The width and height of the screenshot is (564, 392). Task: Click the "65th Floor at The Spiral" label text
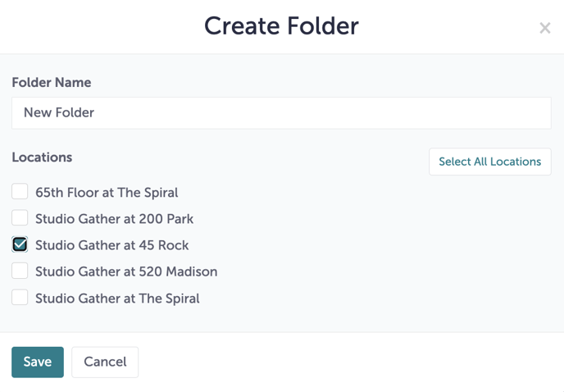click(107, 193)
